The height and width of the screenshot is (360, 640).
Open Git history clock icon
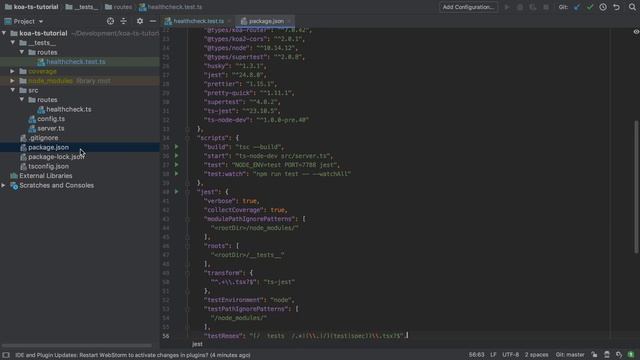tap(603, 7)
